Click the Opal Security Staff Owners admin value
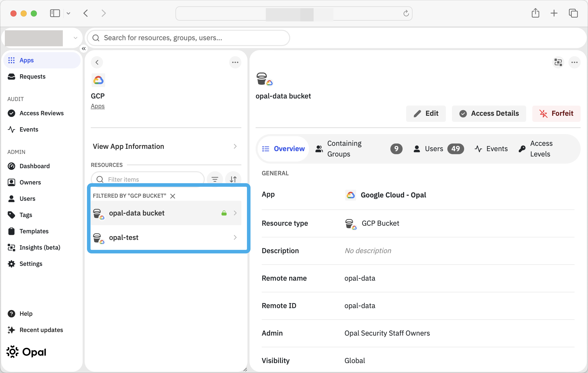 click(387, 333)
